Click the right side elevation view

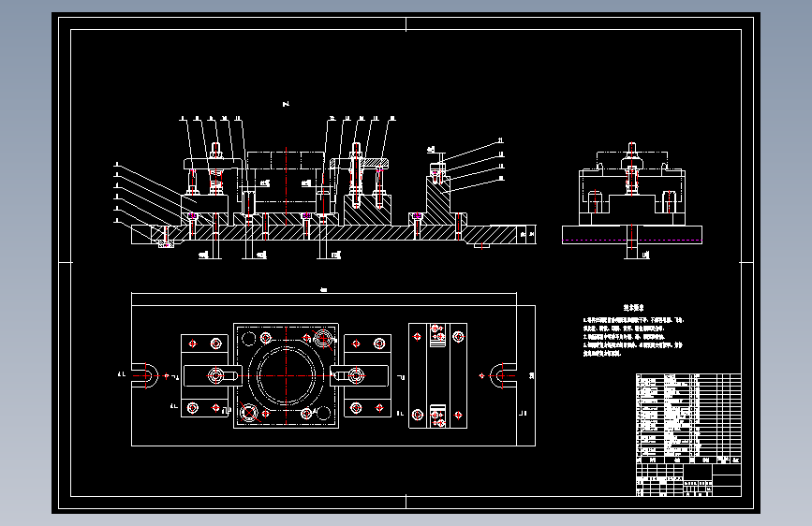pos(632,200)
